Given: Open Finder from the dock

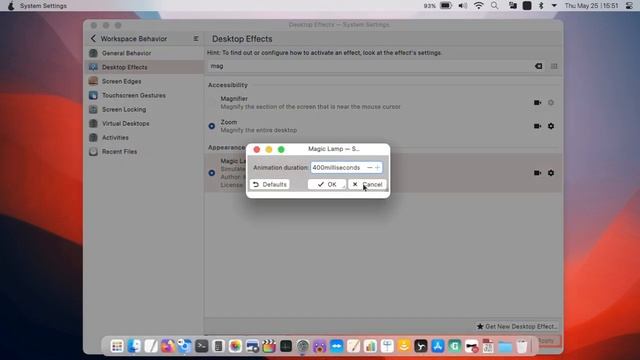Looking at the screenshot, I should coord(134,347).
